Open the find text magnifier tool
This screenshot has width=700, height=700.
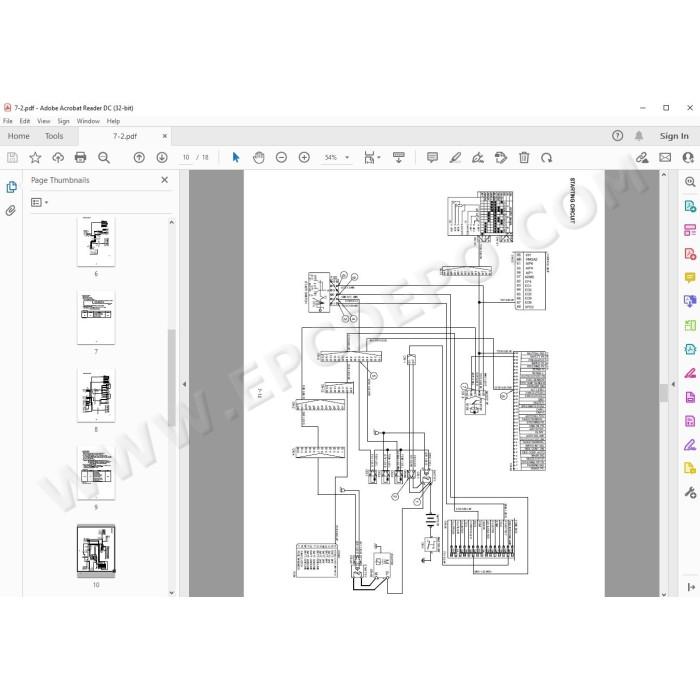click(x=104, y=158)
